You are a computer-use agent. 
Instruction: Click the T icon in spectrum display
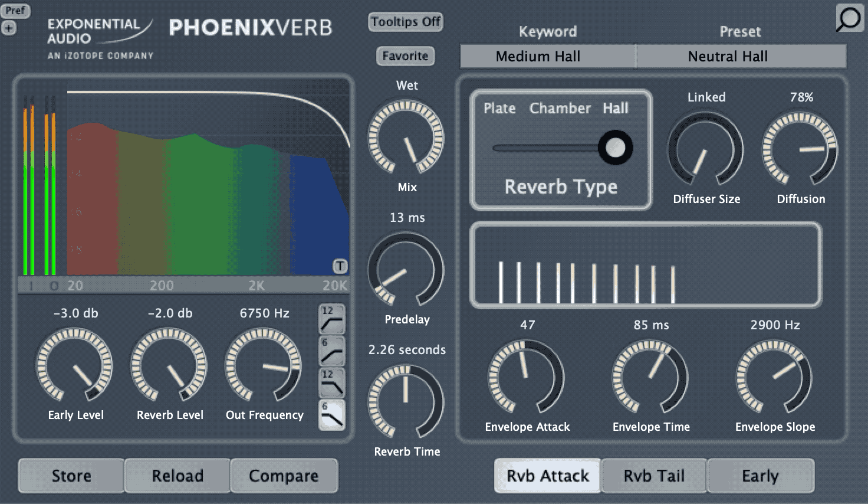point(340,266)
